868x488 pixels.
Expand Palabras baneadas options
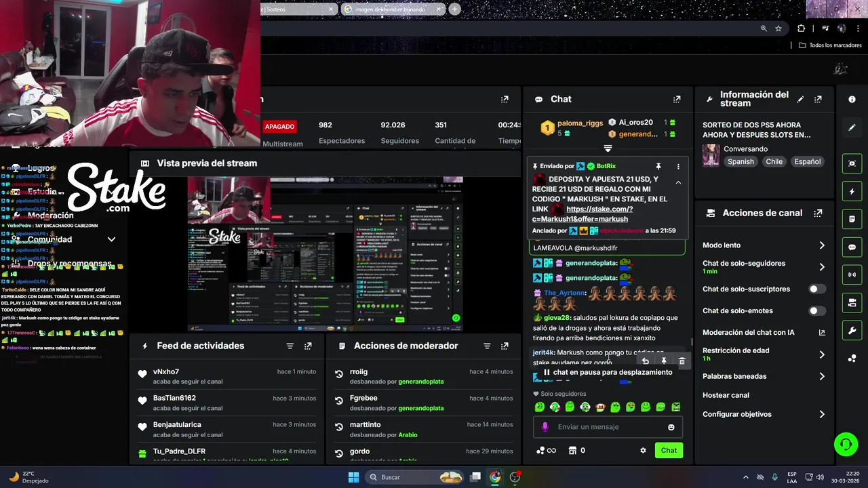pos(822,376)
